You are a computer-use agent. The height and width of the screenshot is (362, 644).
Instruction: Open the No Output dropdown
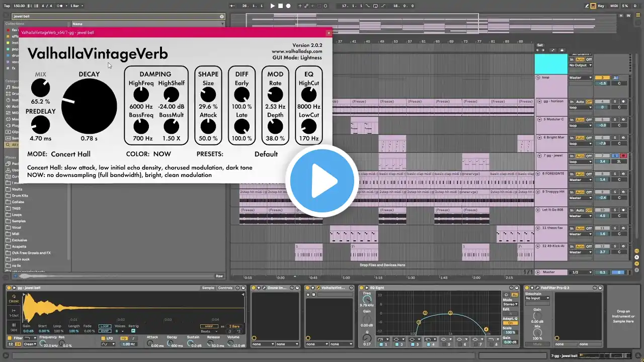coord(581,65)
